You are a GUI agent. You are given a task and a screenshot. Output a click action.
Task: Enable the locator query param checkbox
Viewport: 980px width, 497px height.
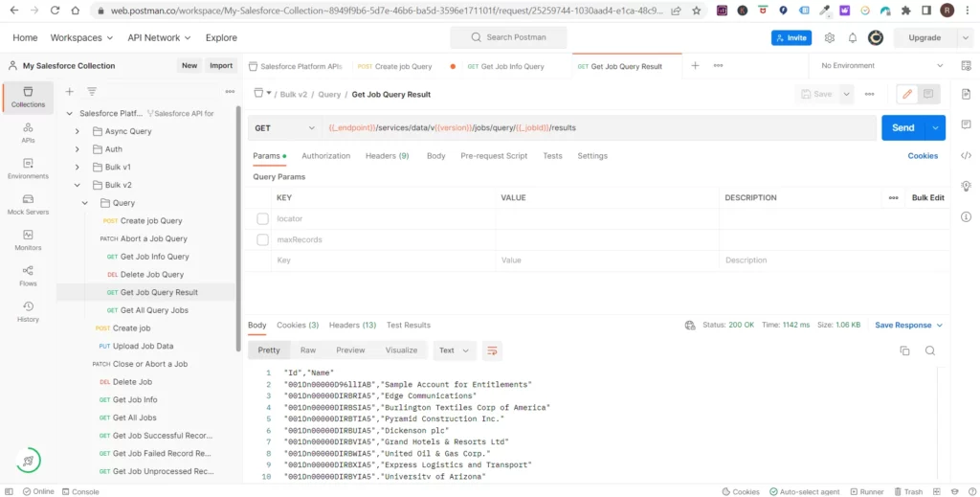click(262, 218)
